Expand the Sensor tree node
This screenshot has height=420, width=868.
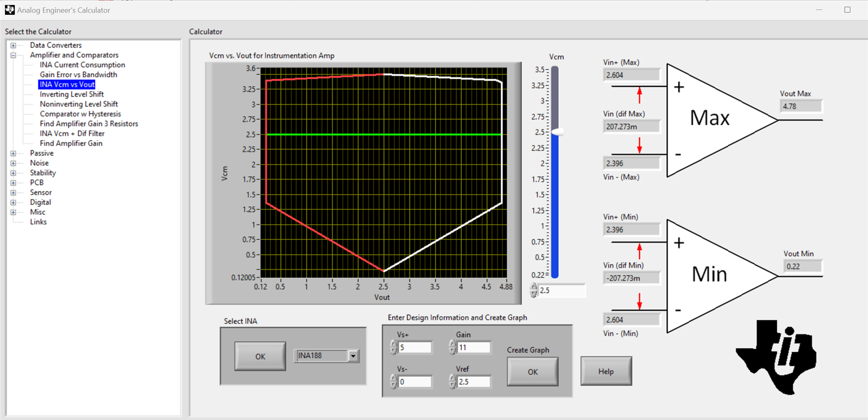coord(13,193)
